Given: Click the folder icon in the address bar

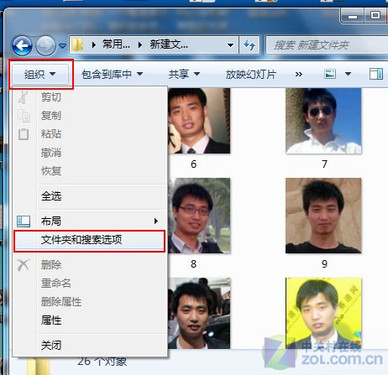Looking at the screenshot, I should (78, 45).
